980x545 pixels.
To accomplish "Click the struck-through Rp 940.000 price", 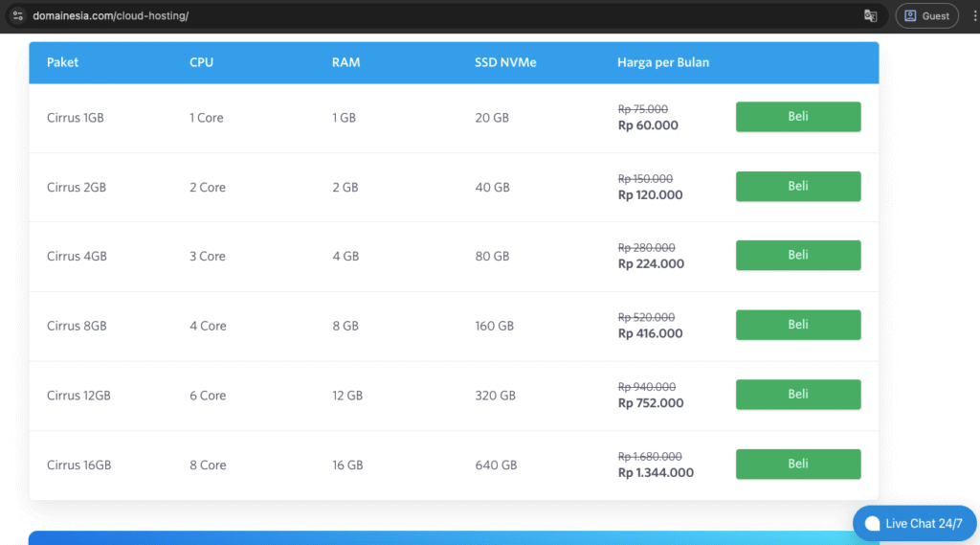I will click(647, 387).
